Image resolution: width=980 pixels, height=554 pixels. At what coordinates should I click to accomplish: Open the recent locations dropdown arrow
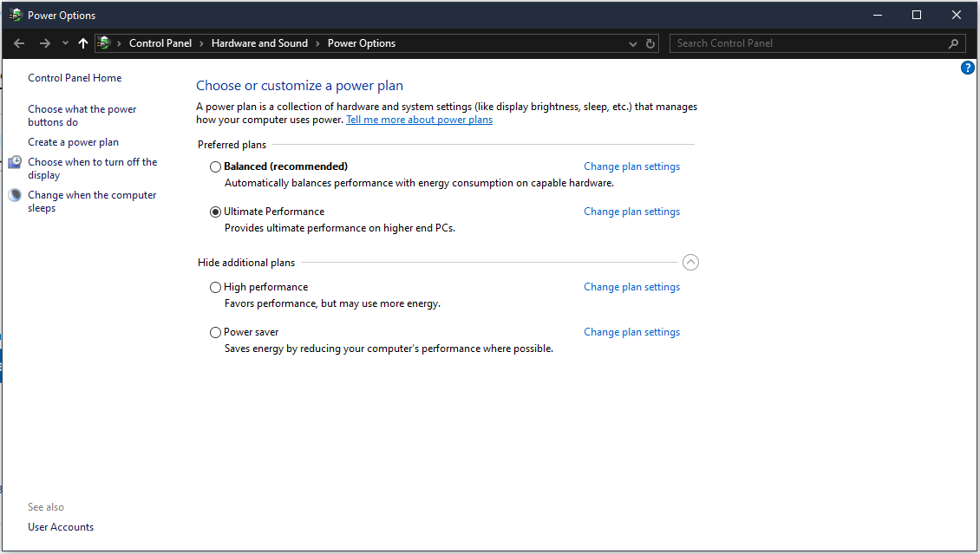(x=65, y=43)
